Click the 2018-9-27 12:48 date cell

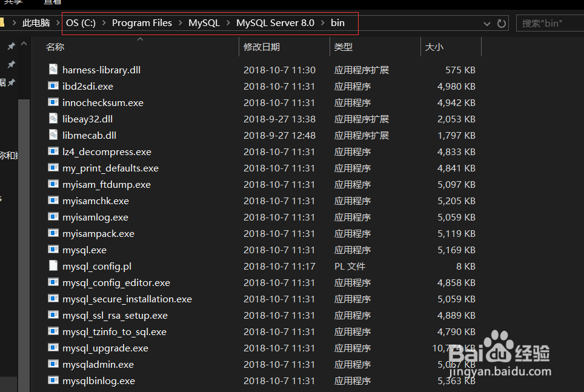[279, 136]
